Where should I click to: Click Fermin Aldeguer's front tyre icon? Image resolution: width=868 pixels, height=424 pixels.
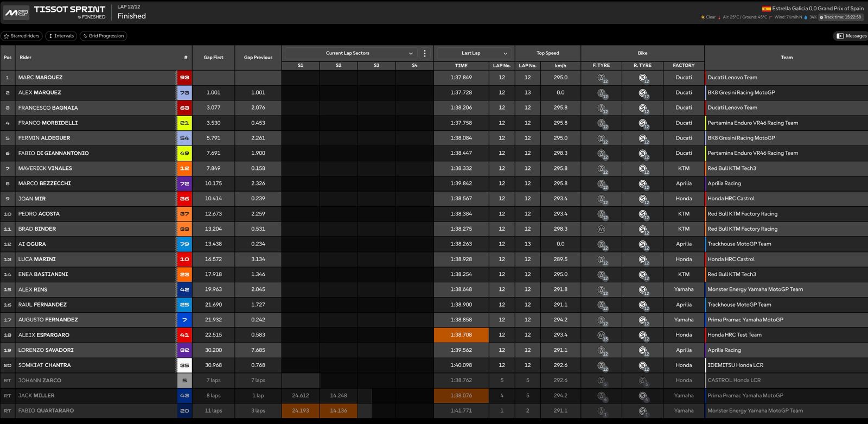(x=602, y=138)
